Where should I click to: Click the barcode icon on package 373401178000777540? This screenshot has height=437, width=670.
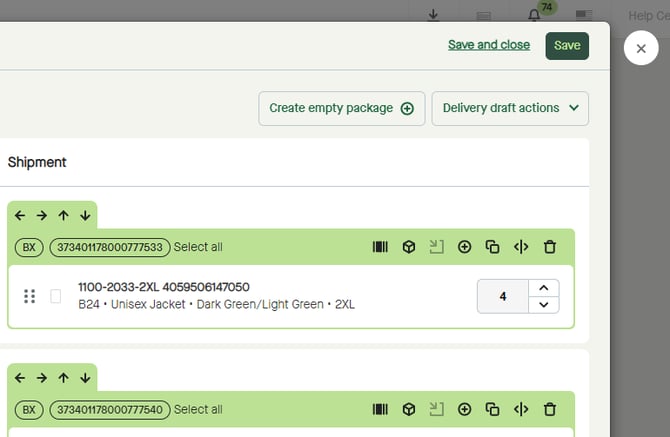[x=380, y=409]
